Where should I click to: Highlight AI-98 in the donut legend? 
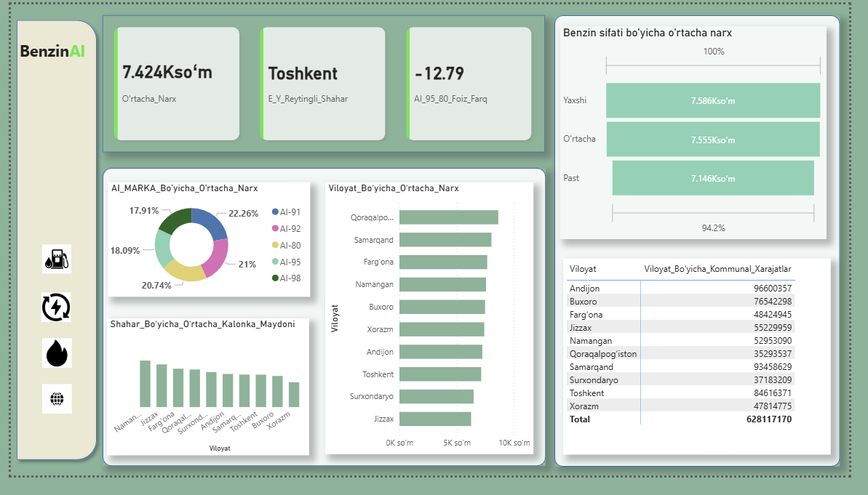[x=290, y=278]
